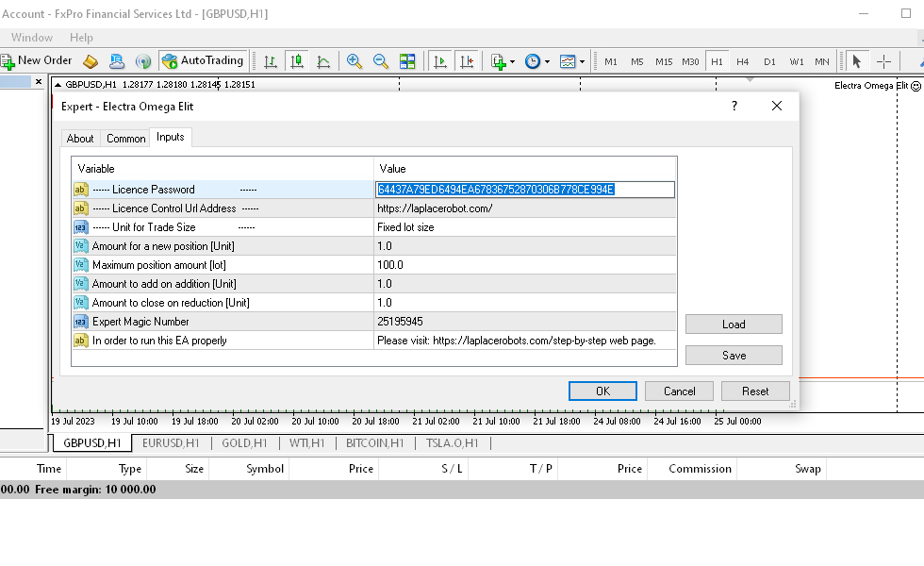Click the Indicators list plus icon
924x566 pixels.
pyautogui.click(x=499, y=61)
